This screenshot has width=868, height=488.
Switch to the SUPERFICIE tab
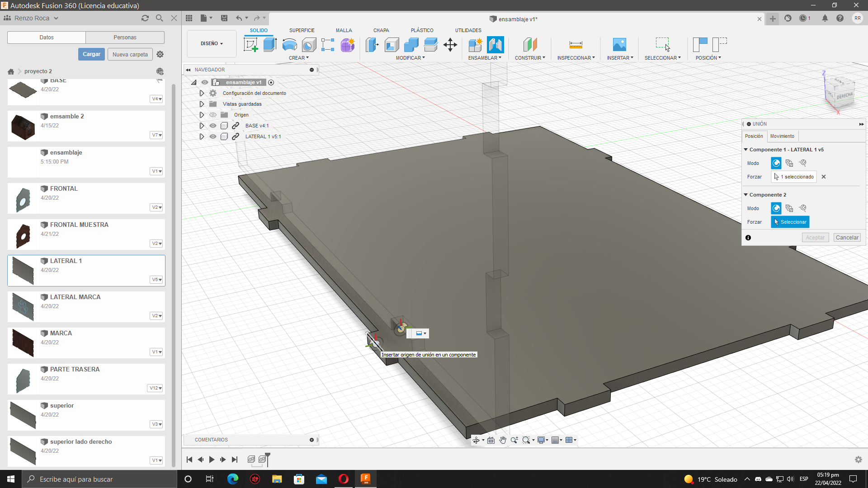coord(302,30)
